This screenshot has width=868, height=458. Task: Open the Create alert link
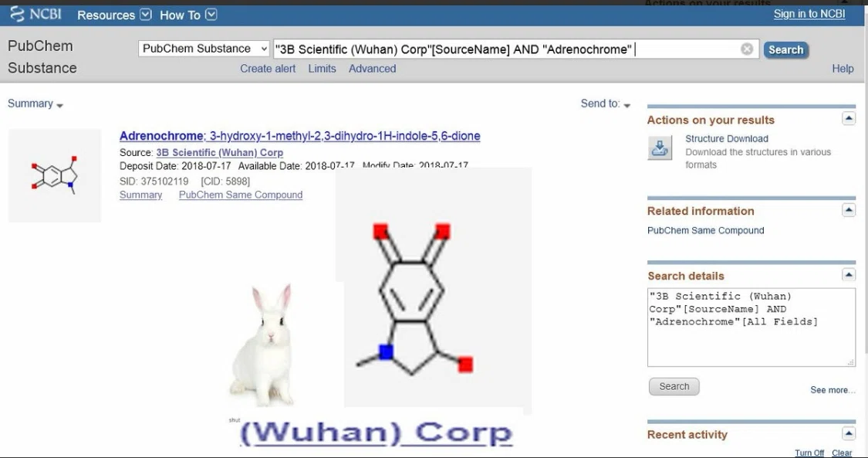tap(268, 69)
